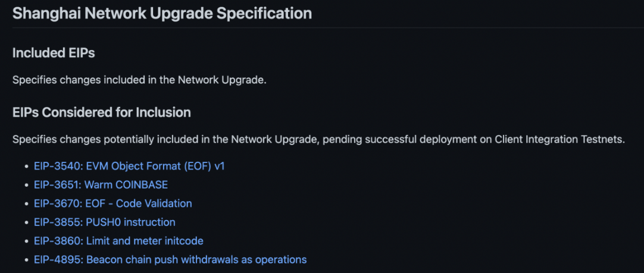
Task: Click the bullet point beside EIP-3860
Action: tap(26, 241)
